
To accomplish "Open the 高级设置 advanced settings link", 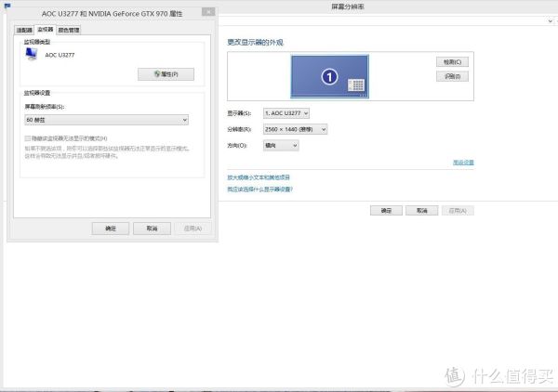I will (463, 163).
